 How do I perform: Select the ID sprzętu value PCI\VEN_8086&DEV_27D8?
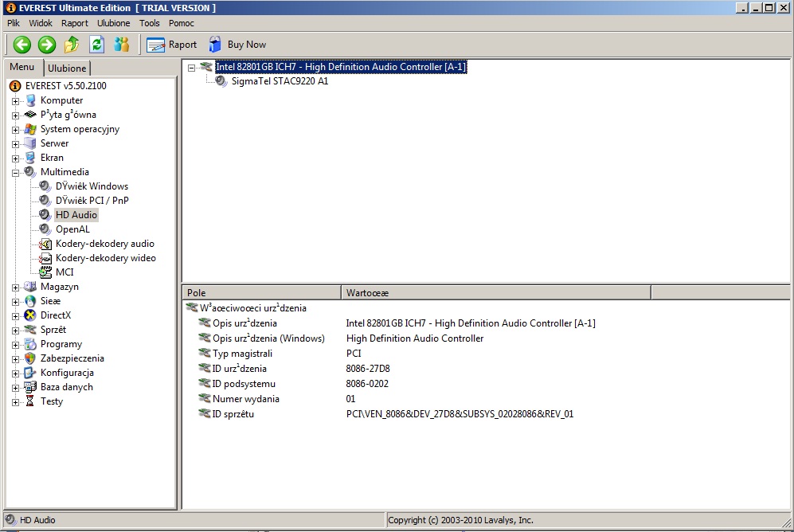tap(460, 414)
